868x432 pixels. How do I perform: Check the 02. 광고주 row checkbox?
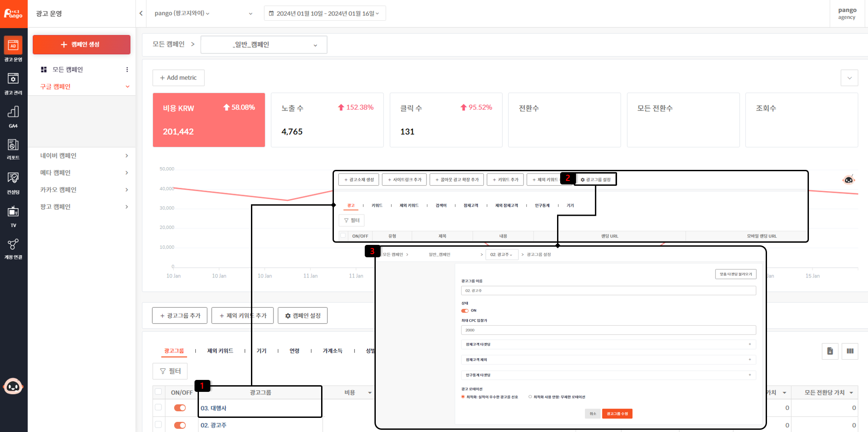pyautogui.click(x=158, y=424)
